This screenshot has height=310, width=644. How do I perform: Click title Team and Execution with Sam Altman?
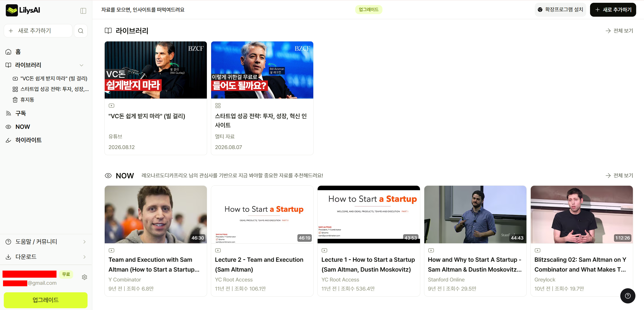154,265
